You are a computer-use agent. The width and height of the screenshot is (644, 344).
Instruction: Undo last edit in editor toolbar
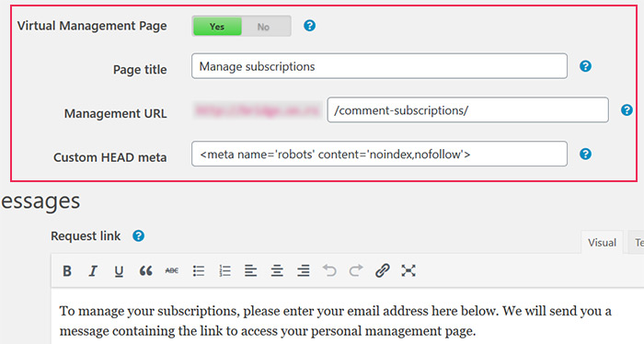pyautogui.click(x=329, y=270)
